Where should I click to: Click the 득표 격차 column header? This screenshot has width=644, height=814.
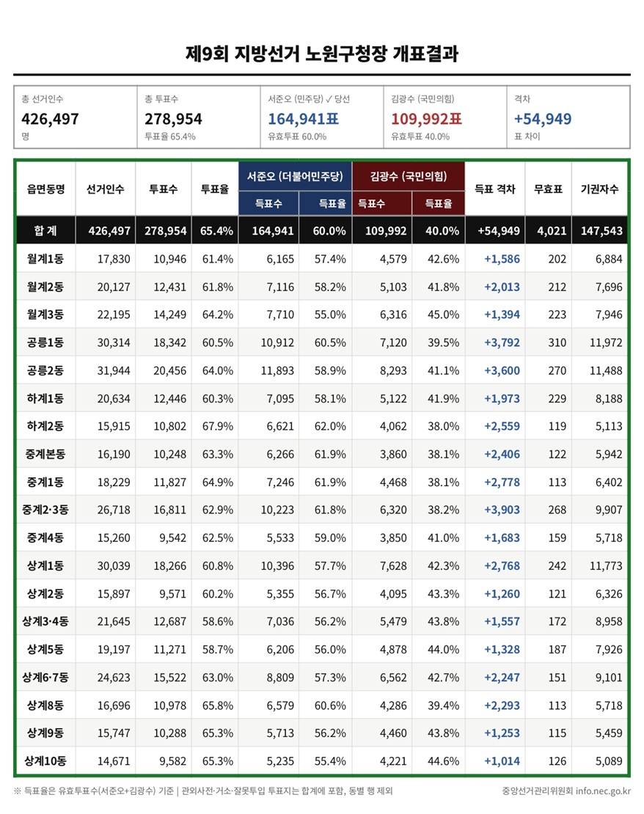pos(494,189)
